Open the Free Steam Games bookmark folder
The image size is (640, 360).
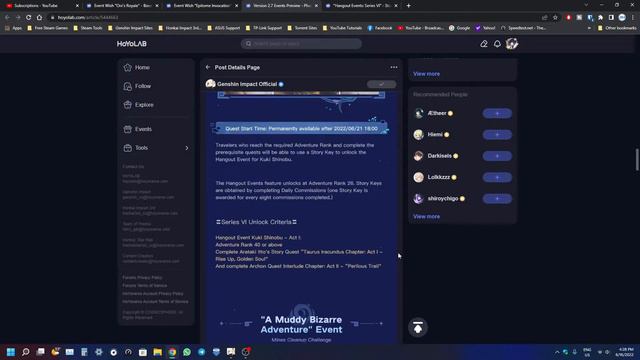[48, 28]
